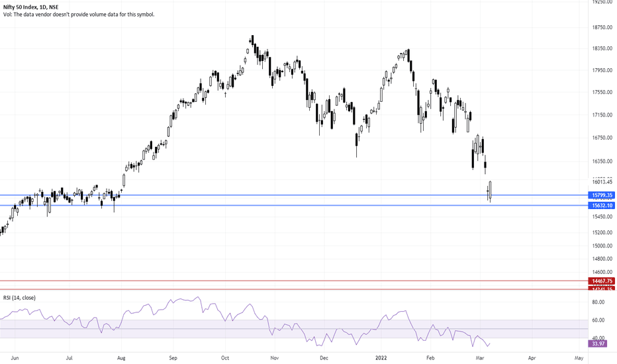Click the 18350.00 price axis label
Image resolution: width=617 pixels, height=364 pixels.
(602, 48)
